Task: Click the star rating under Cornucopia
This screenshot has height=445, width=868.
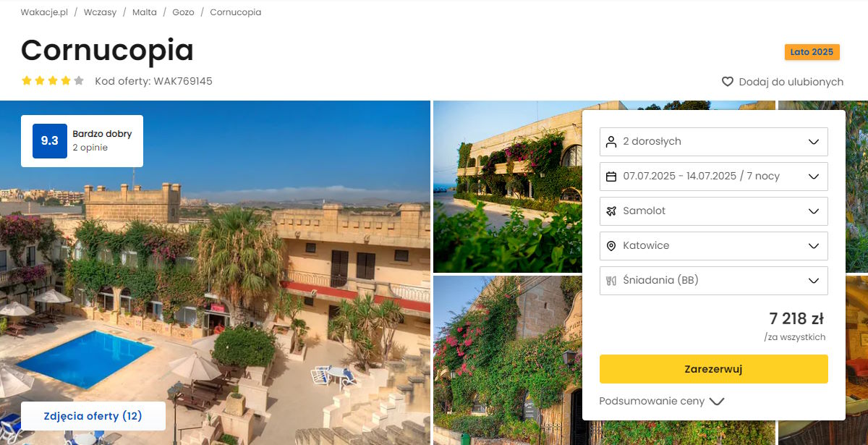Action: coord(53,81)
